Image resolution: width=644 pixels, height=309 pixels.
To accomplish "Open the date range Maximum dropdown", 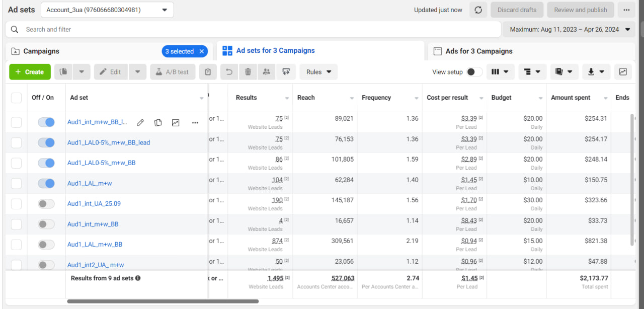I will pos(570,29).
